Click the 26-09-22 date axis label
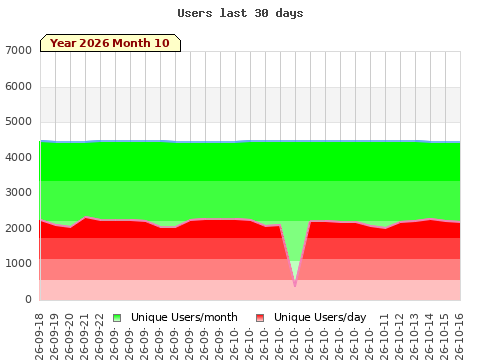Viewport: 480px width, 360px height. [x=99, y=337]
